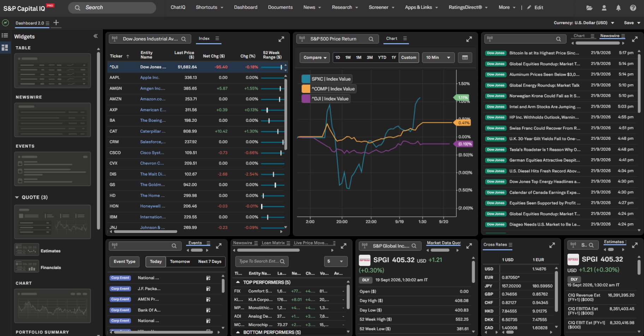Click the main Search field

[112, 7]
